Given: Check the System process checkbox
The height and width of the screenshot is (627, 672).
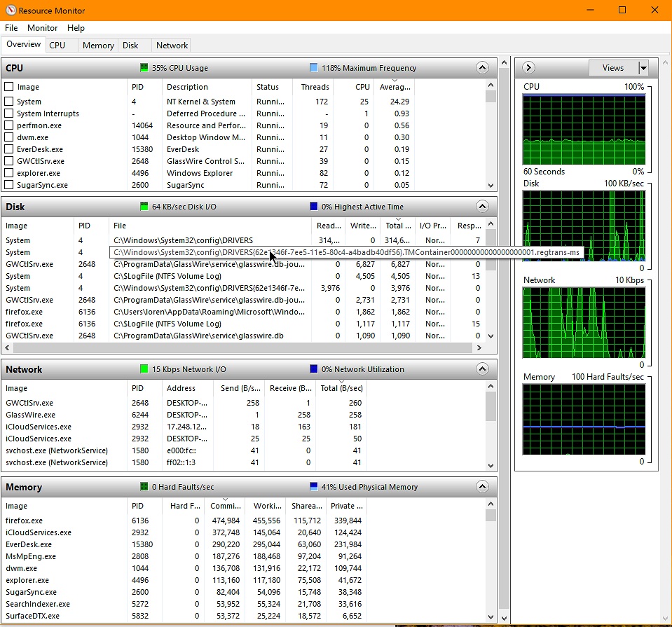Looking at the screenshot, I should click(x=8, y=102).
